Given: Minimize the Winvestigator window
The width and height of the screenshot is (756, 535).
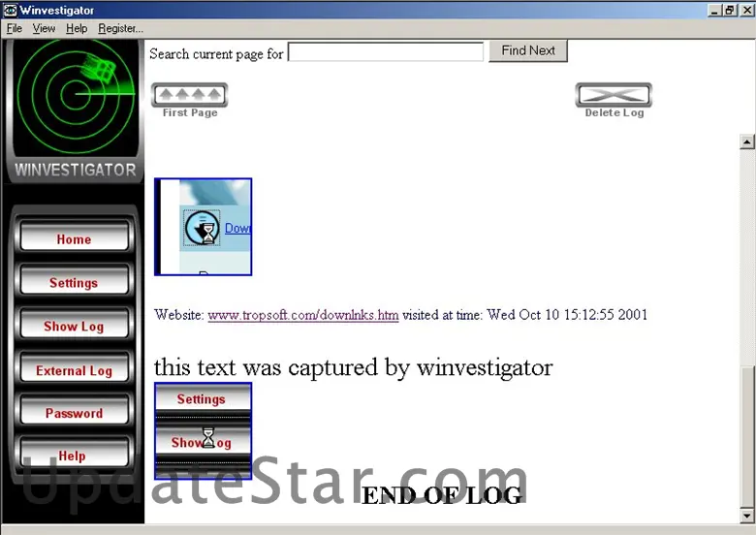Looking at the screenshot, I should (x=715, y=10).
